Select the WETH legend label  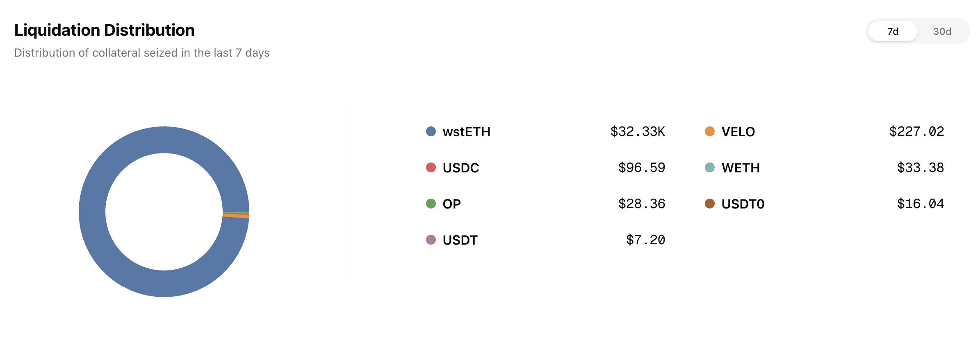[741, 168]
